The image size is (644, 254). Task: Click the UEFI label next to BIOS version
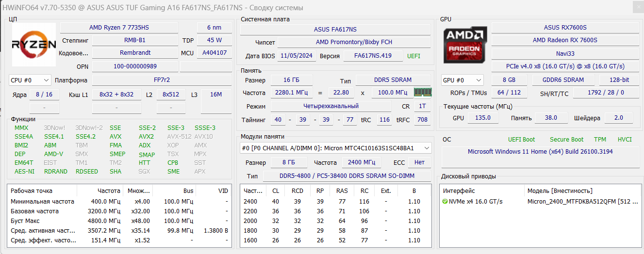(413, 56)
